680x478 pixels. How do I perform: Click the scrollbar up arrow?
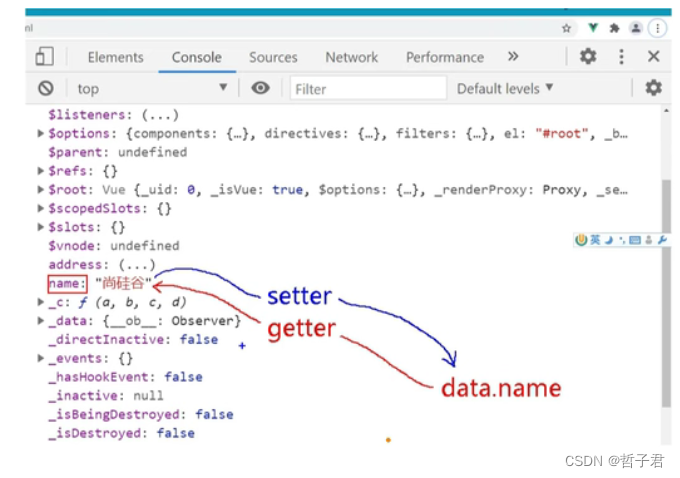[x=666, y=111]
